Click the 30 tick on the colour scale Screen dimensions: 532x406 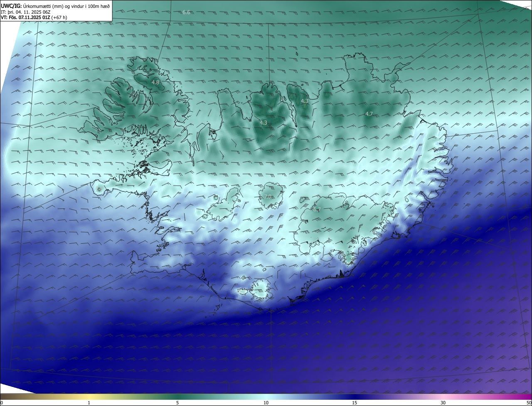[x=443, y=403]
